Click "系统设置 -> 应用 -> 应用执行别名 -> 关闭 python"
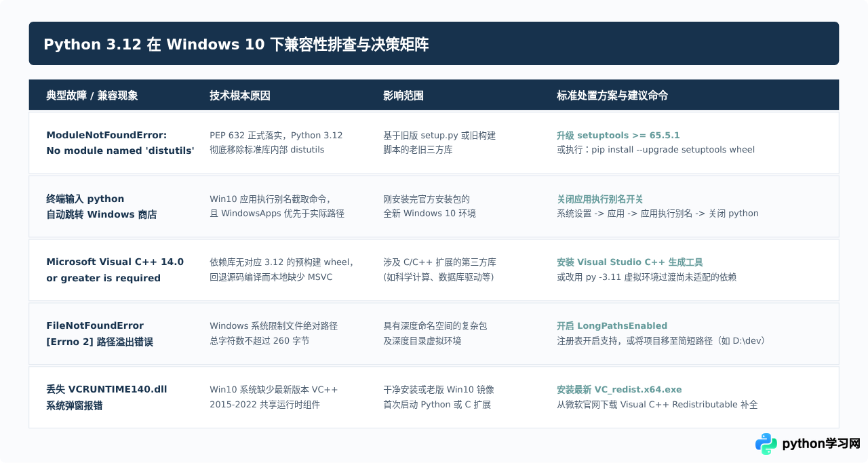 pos(658,213)
